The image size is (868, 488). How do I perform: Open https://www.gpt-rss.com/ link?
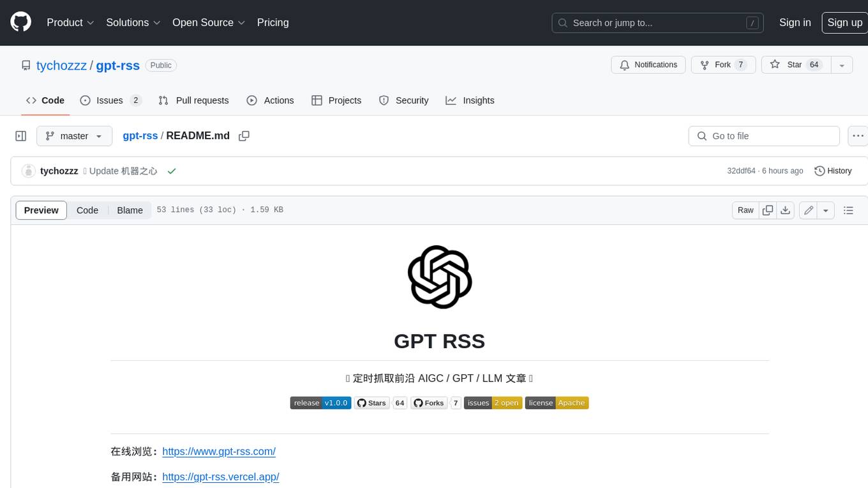point(219,452)
